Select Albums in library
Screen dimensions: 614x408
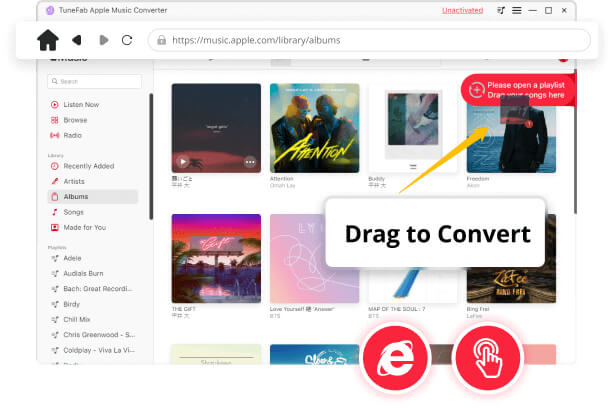tap(93, 197)
